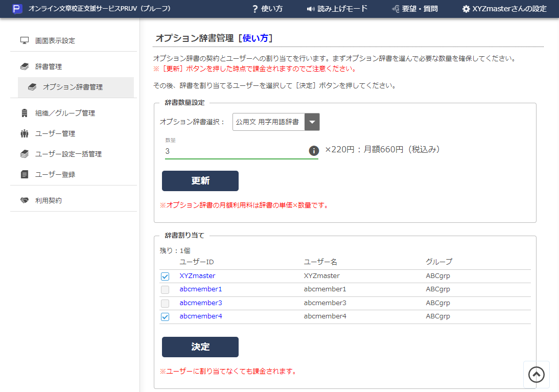The width and height of the screenshot is (559, 392).
Task: Click the 利用契約 handshake icon
Action: (x=25, y=200)
